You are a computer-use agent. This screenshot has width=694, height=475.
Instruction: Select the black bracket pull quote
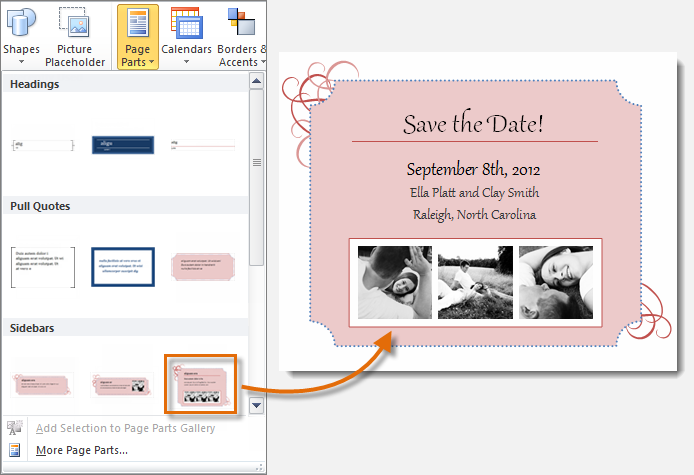[44, 265]
